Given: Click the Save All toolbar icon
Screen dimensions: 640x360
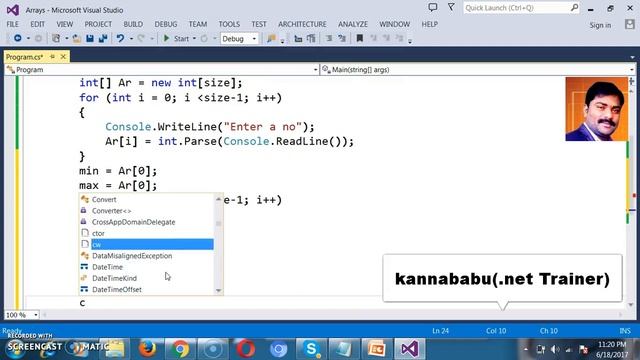Looking at the screenshot, I should pyautogui.click(x=103, y=38).
